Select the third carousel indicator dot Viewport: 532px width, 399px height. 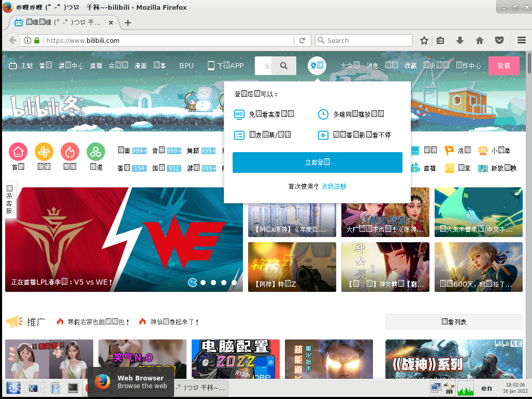pos(213,283)
